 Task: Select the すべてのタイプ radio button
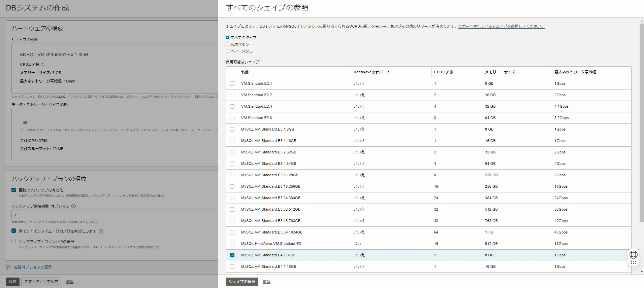(x=227, y=38)
